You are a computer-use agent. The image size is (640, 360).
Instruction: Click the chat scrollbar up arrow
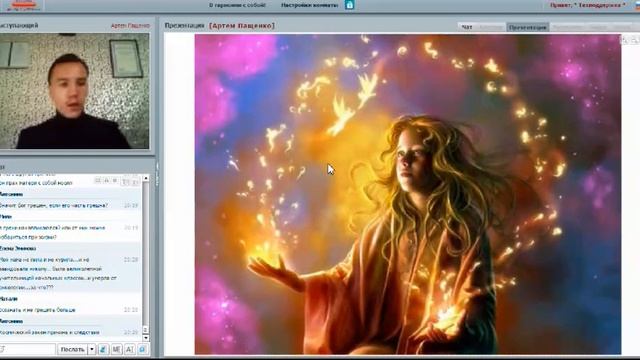pyautogui.click(x=146, y=178)
